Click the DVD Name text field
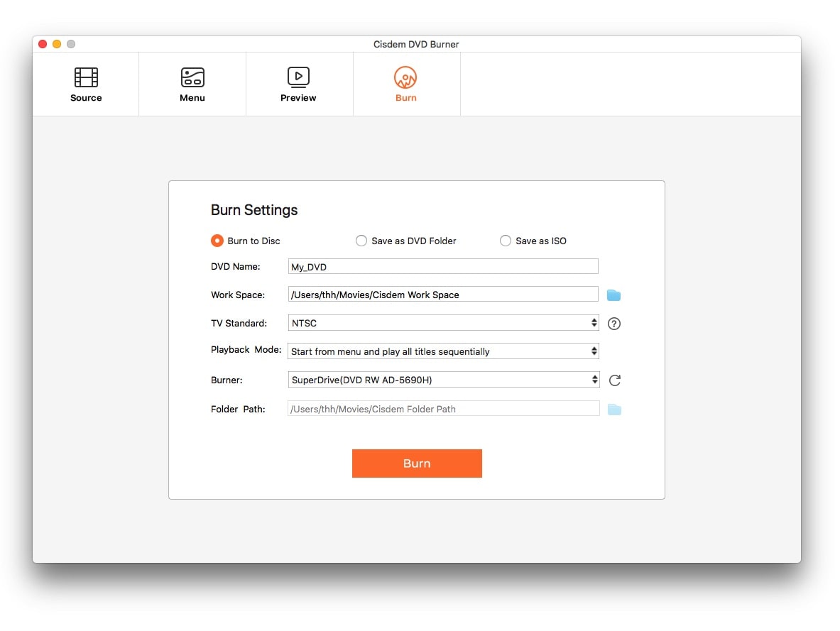Screen dimensions: 840x631 click(443, 267)
